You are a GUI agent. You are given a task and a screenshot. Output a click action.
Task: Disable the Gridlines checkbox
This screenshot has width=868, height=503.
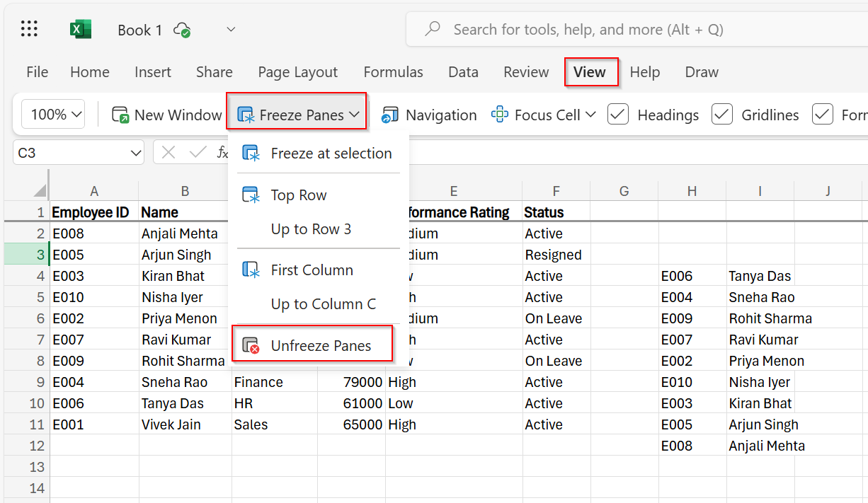(x=721, y=114)
